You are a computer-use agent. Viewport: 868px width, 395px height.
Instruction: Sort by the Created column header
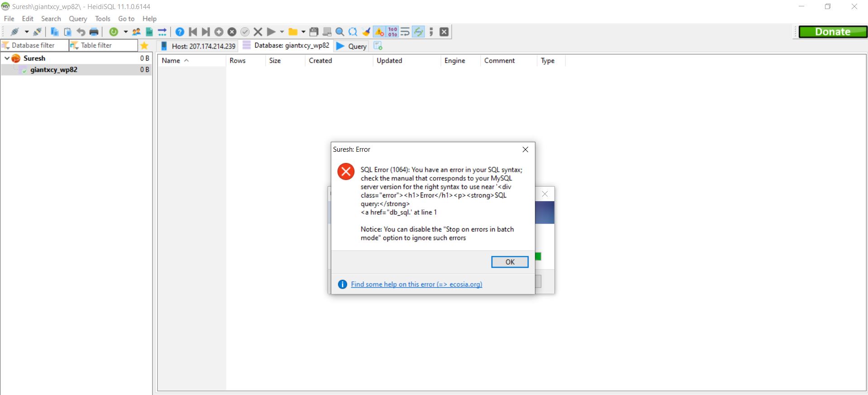click(x=339, y=61)
